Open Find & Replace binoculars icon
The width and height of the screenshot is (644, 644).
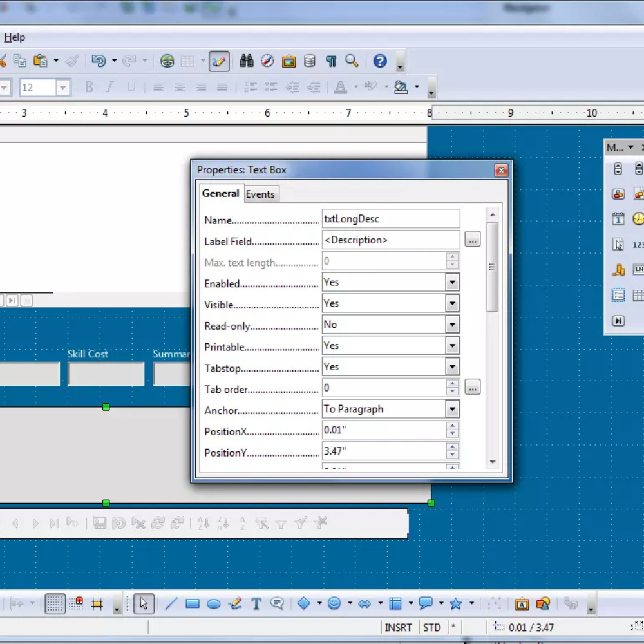coord(247,61)
